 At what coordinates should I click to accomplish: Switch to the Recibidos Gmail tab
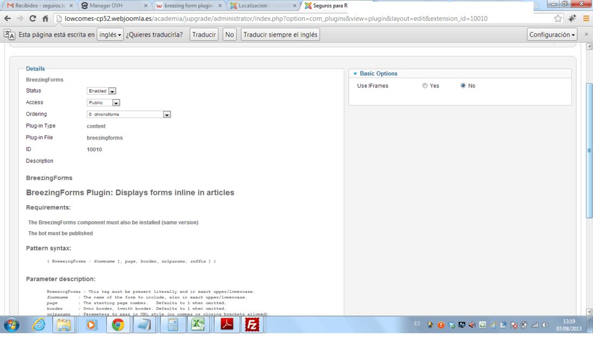pos(40,6)
